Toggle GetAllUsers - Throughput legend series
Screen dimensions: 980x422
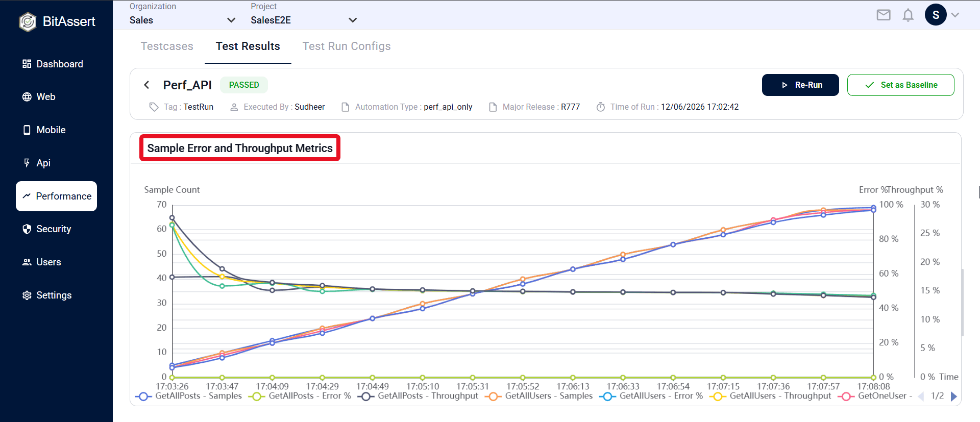tap(771, 396)
